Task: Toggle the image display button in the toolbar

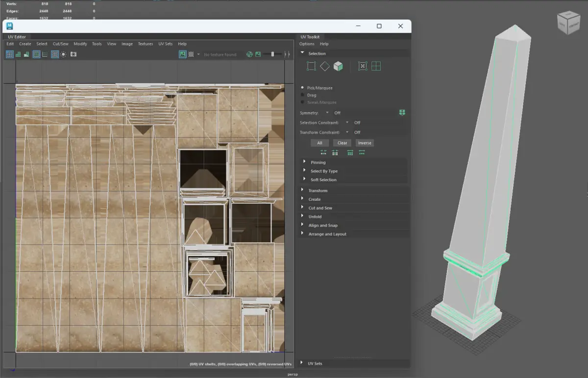Action: pos(182,54)
